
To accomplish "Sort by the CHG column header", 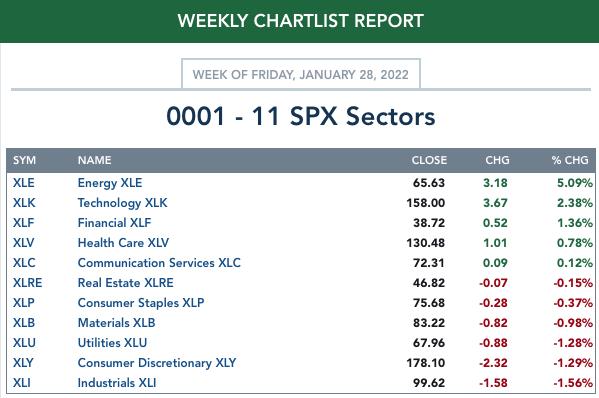I will click(497, 160).
